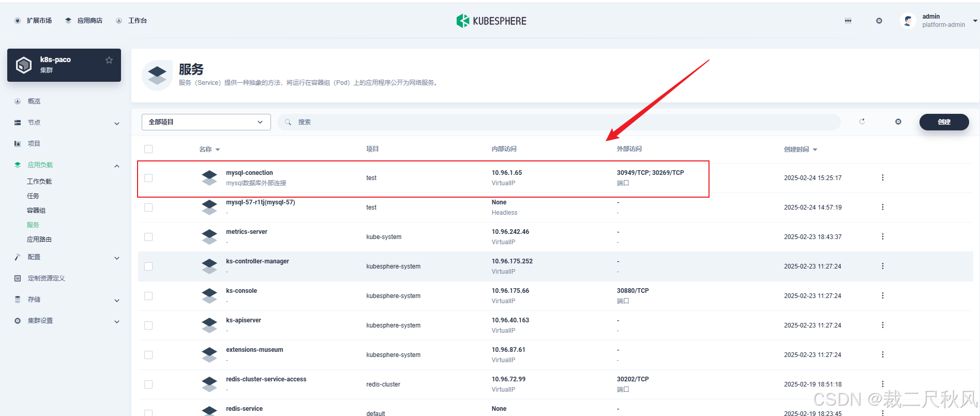The image size is (980, 416).
Task: Open more actions for ks-apiserver
Action: click(882, 325)
